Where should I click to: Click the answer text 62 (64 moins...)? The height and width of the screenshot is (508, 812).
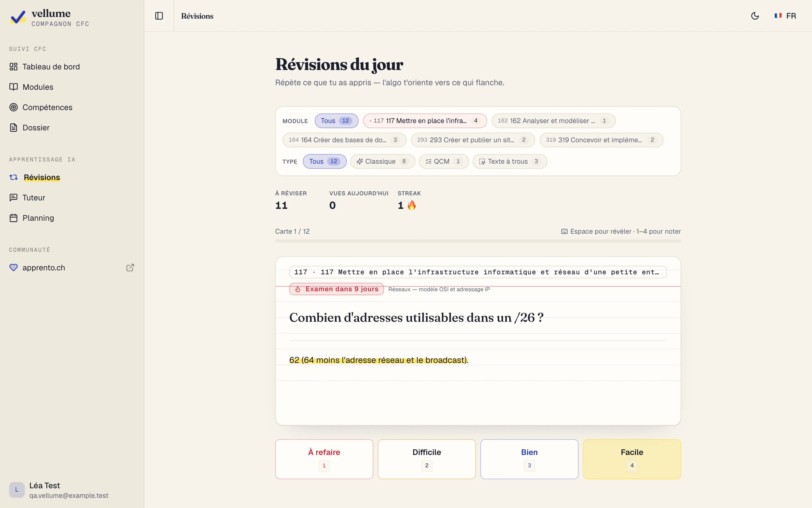379,360
